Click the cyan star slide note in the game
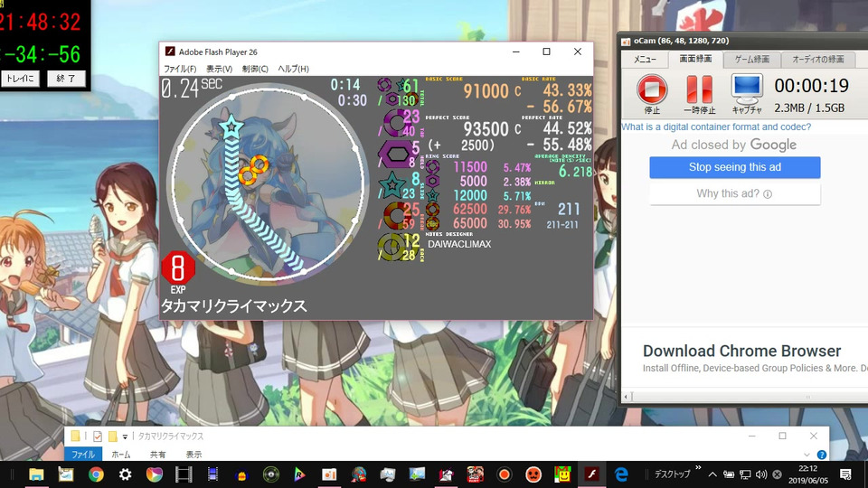This screenshot has height=488, width=868. tap(231, 127)
